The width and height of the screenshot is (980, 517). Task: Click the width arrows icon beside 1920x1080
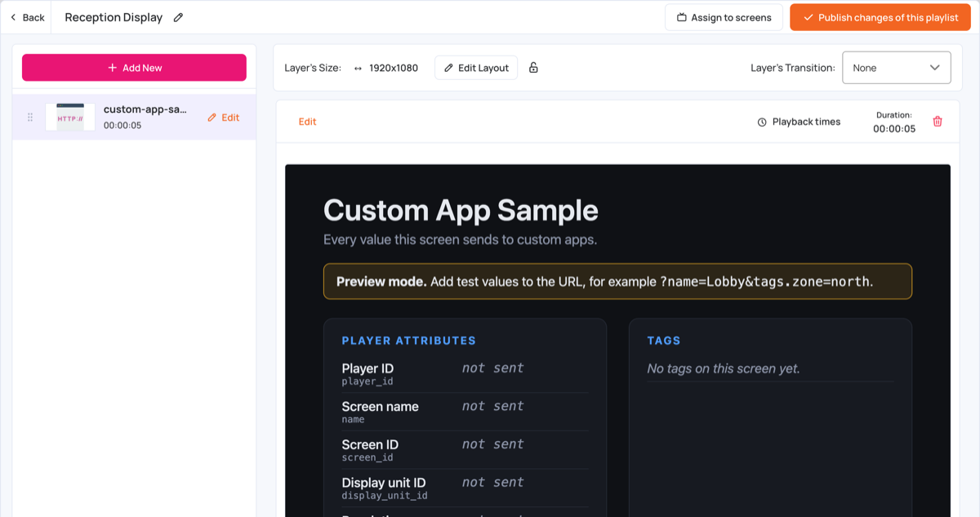coord(358,68)
